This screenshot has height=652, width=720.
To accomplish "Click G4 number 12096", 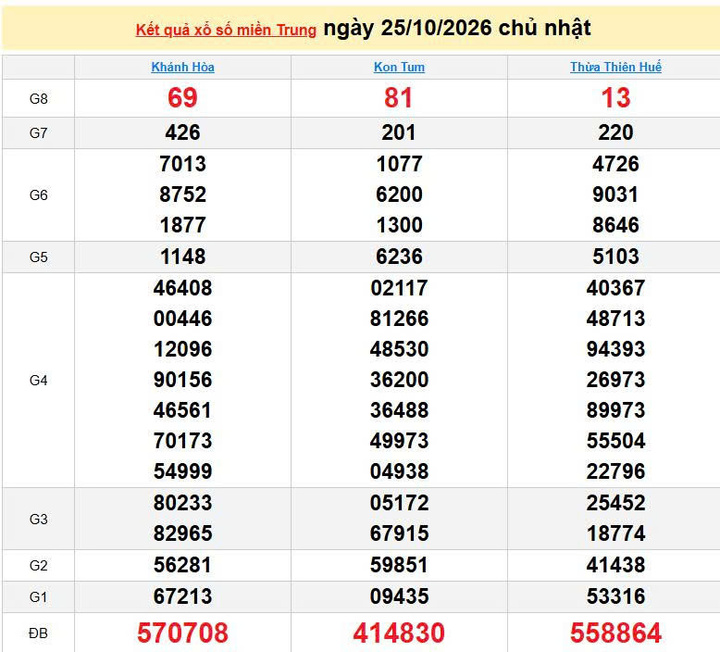I will (183, 349).
